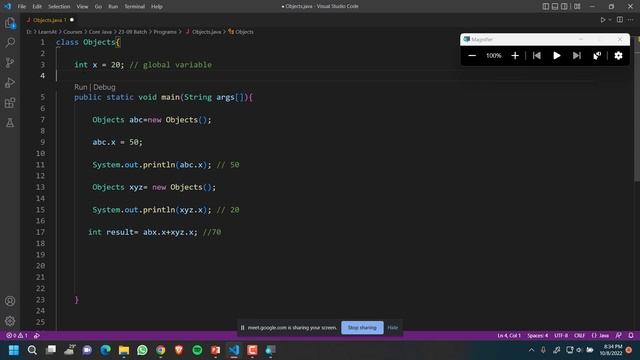Open the Extensions view

(x=10, y=102)
